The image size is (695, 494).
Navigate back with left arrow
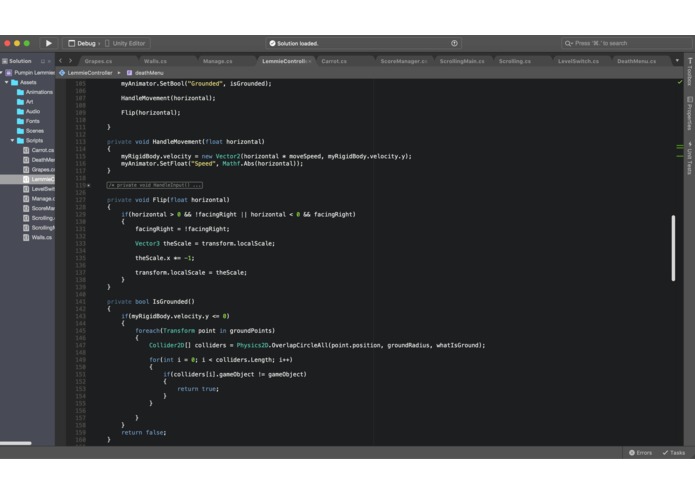click(x=61, y=61)
